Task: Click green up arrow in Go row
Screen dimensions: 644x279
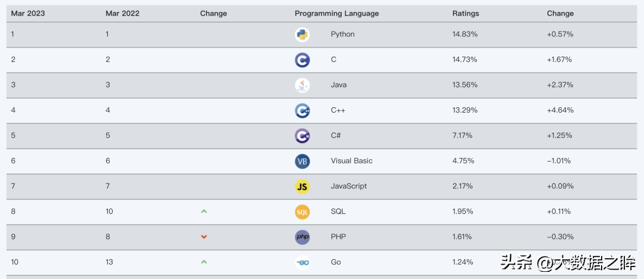Action: pyautogui.click(x=204, y=262)
